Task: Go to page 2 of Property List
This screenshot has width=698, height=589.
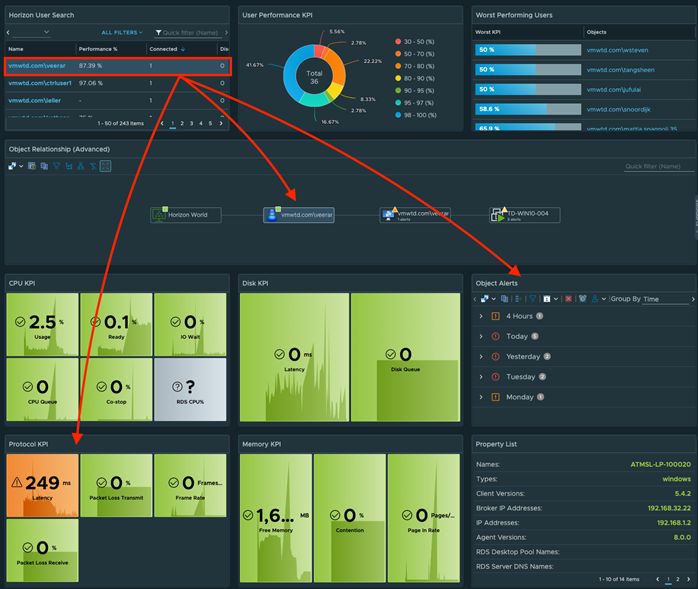Action: [x=678, y=579]
